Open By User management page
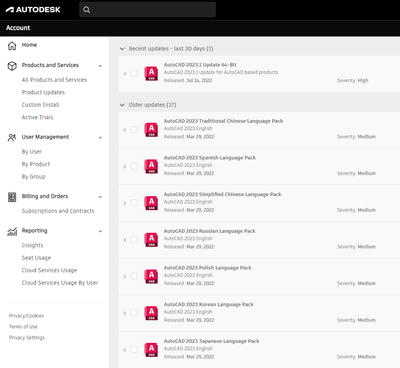This screenshot has width=400, height=368. (32, 152)
